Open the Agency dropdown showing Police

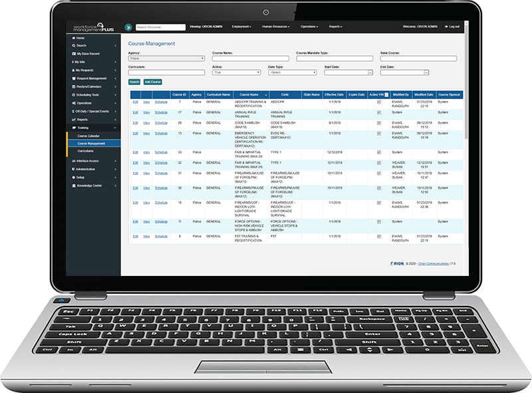(x=167, y=59)
